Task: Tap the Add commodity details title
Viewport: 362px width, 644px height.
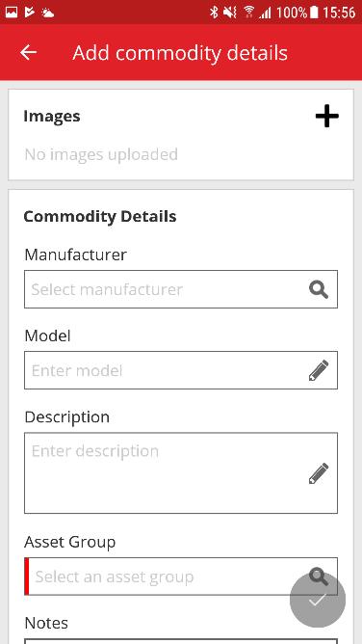Action: click(x=180, y=53)
